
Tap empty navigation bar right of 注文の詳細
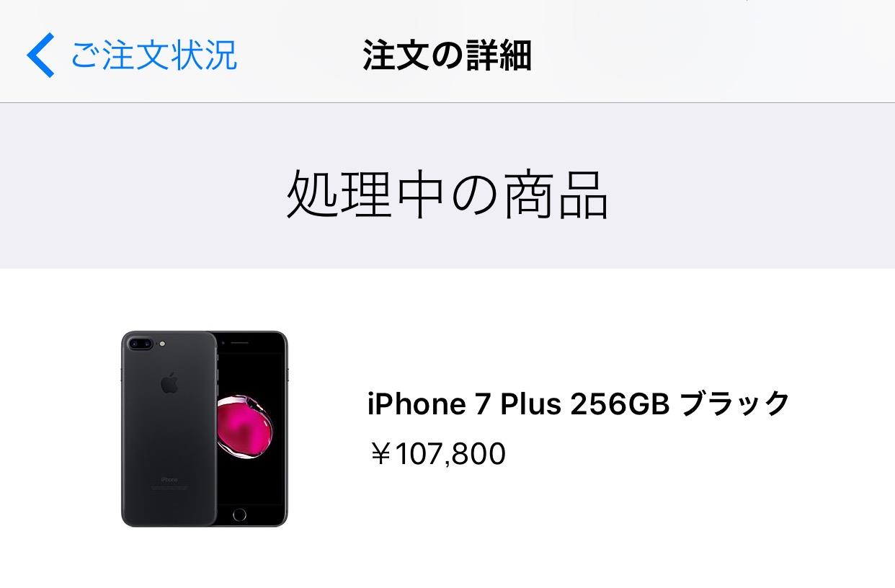click(713, 55)
